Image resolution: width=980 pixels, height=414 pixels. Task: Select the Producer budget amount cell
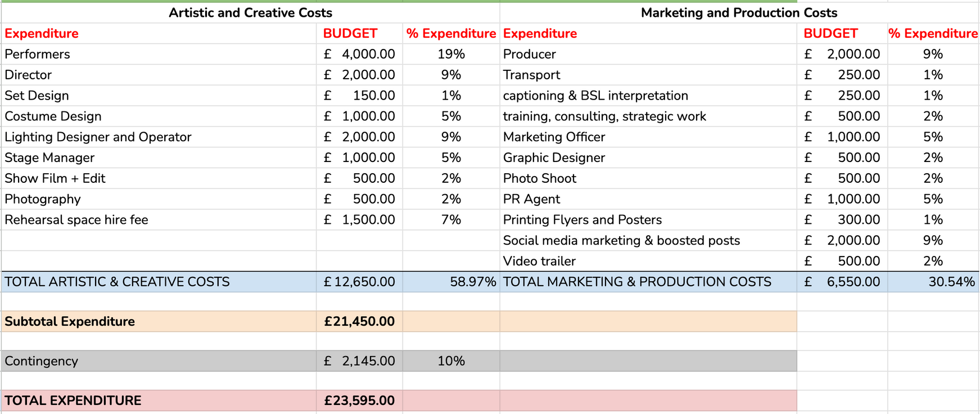click(x=842, y=54)
